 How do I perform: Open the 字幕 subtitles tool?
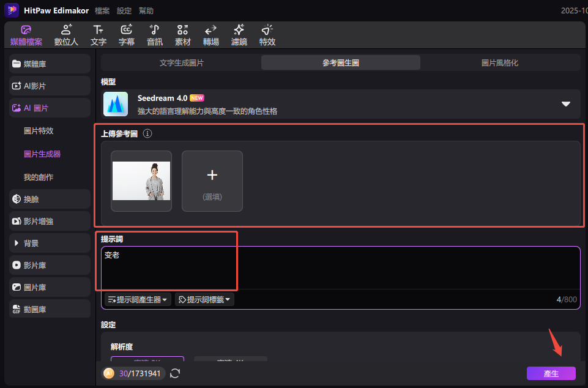point(127,35)
